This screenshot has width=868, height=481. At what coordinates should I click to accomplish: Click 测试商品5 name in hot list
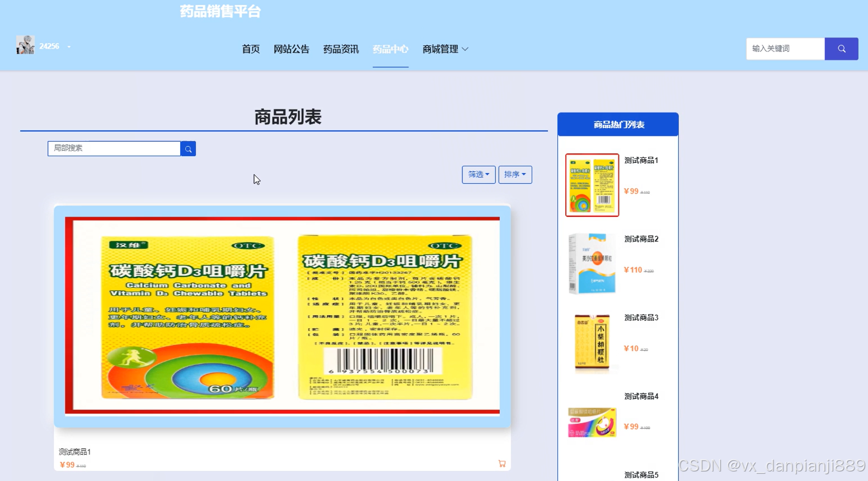(641, 475)
